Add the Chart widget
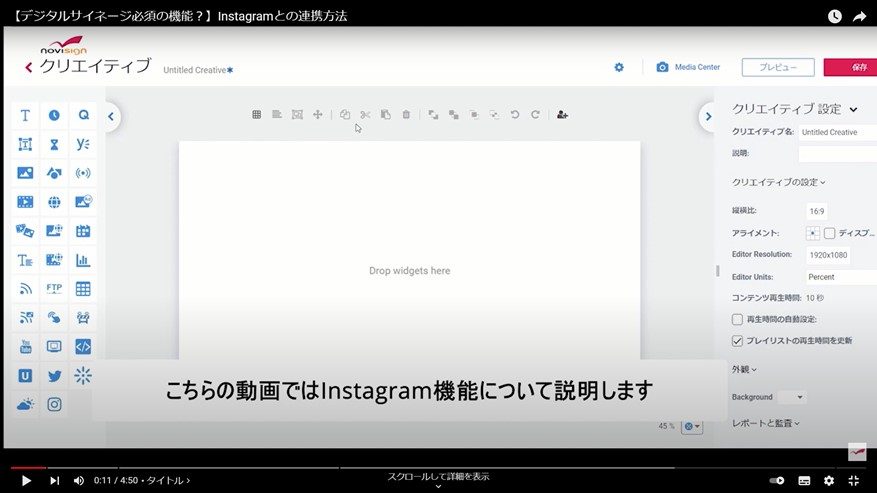877x493 pixels. click(x=83, y=260)
